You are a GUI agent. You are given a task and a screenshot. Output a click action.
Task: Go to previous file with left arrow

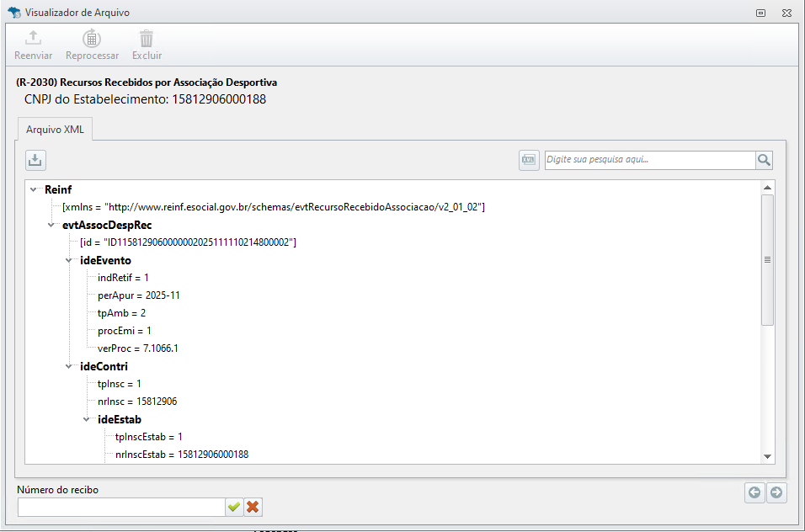coord(754,492)
